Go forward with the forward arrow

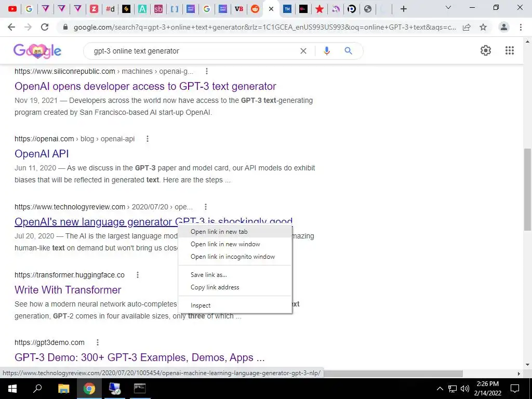coord(28,27)
